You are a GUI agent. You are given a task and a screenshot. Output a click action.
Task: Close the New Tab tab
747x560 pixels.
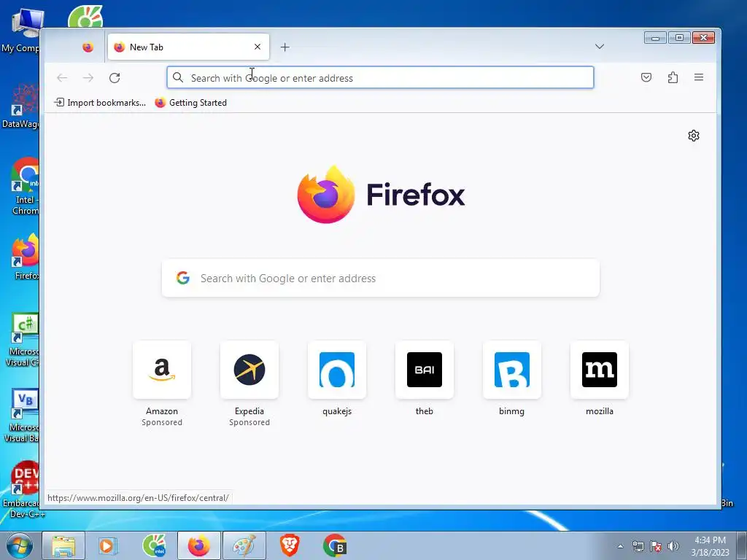tap(258, 47)
